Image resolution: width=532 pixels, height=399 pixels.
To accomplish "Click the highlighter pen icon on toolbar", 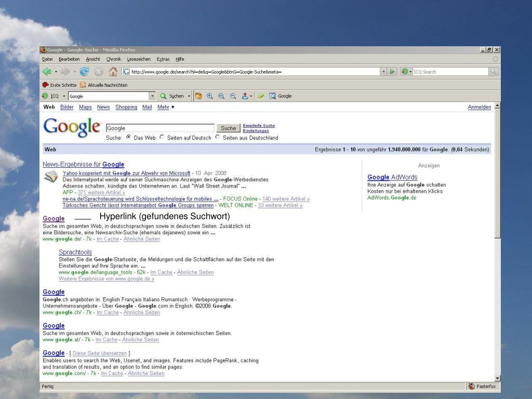I will [x=261, y=96].
